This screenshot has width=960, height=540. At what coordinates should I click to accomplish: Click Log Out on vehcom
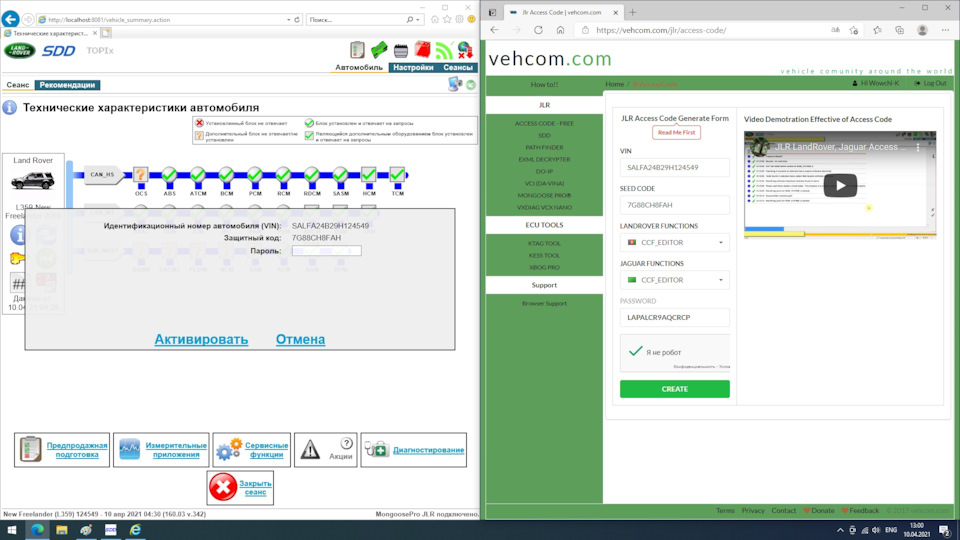coord(931,83)
